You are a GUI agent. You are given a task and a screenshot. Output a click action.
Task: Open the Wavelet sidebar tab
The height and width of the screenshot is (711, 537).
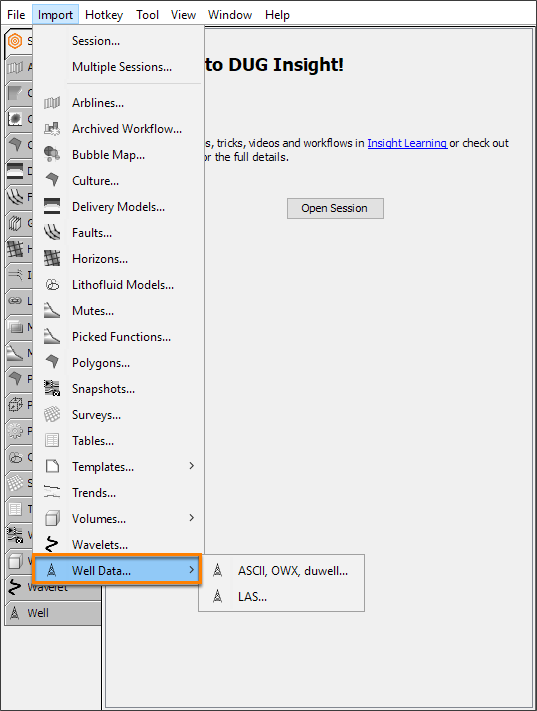[53, 587]
